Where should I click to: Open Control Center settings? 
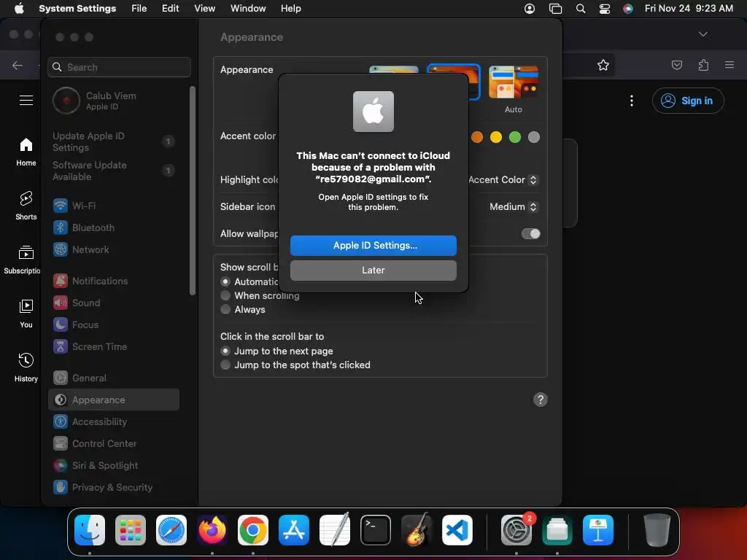pos(113,444)
